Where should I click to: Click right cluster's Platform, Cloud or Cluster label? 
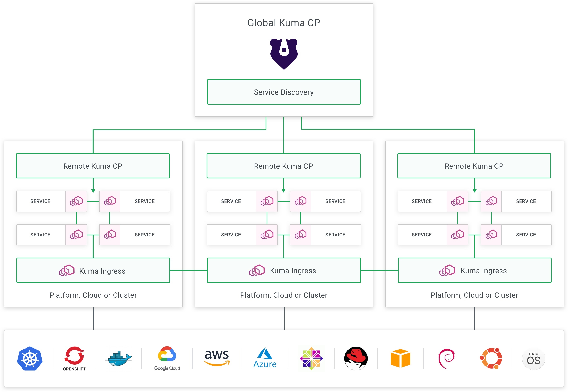[474, 295]
